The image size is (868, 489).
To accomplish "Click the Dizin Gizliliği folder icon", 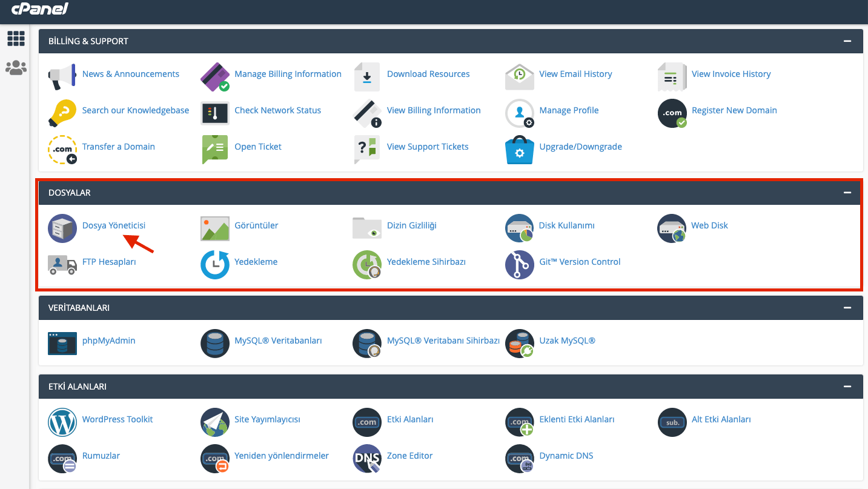I will coord(367,228).
